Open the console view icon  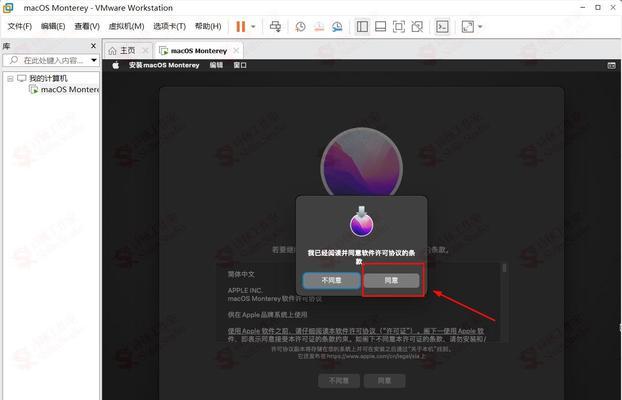pos(442,27)
